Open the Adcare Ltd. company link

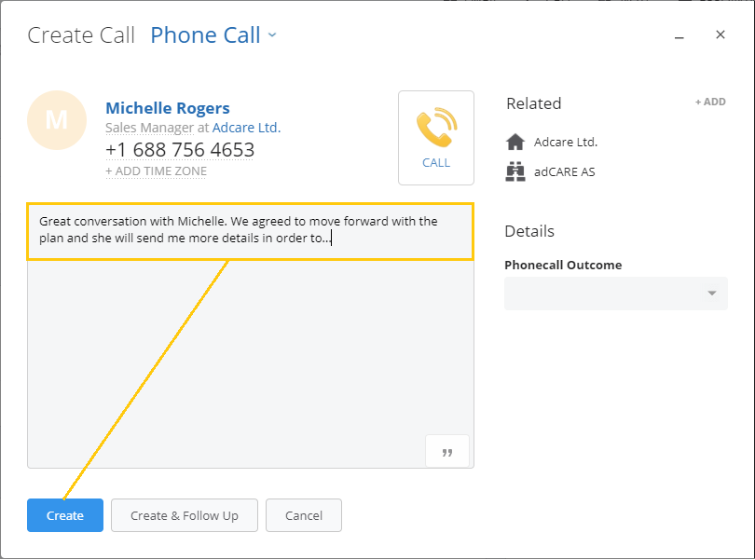click(x=246, y=128)
